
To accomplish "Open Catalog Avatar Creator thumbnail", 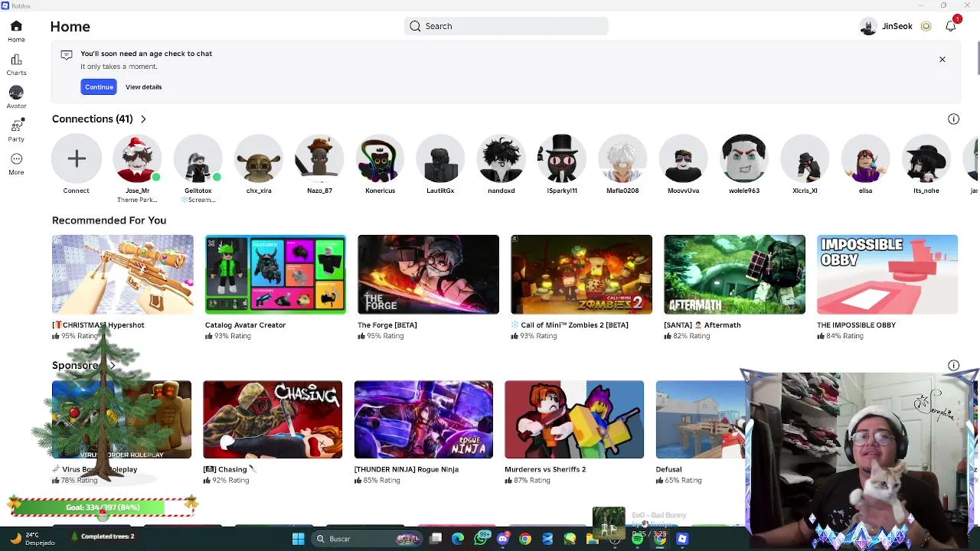I will tap(276, 275).
